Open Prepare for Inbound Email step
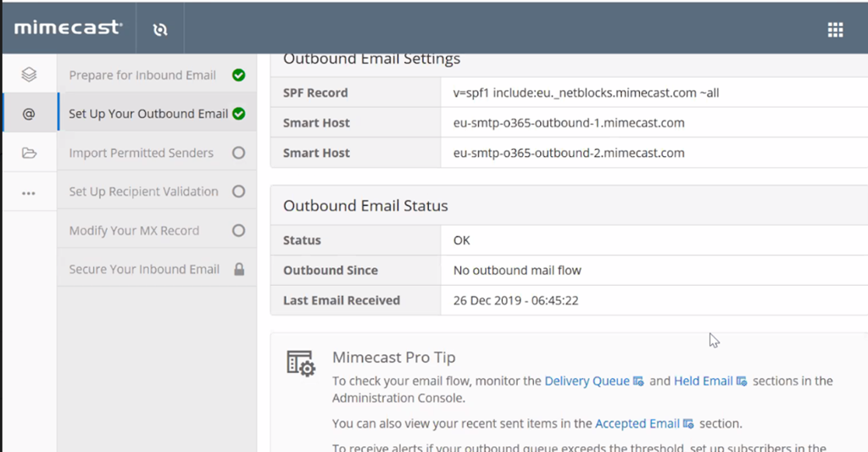 click(157, 75)
